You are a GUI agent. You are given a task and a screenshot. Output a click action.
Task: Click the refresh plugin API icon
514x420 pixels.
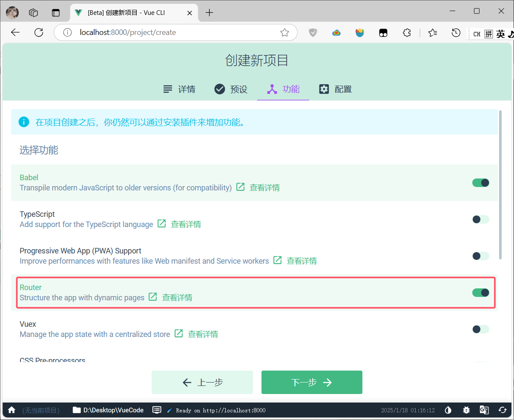(503, 410)
